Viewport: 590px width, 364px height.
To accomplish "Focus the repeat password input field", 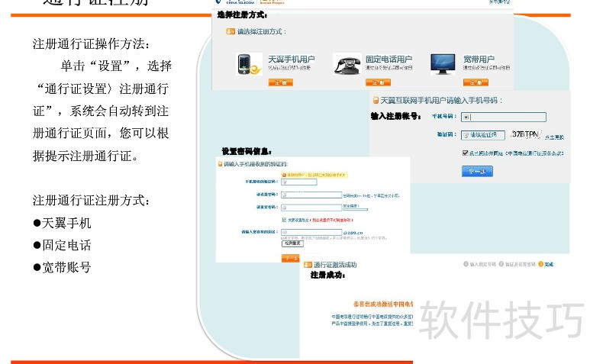I will (311, 208).
